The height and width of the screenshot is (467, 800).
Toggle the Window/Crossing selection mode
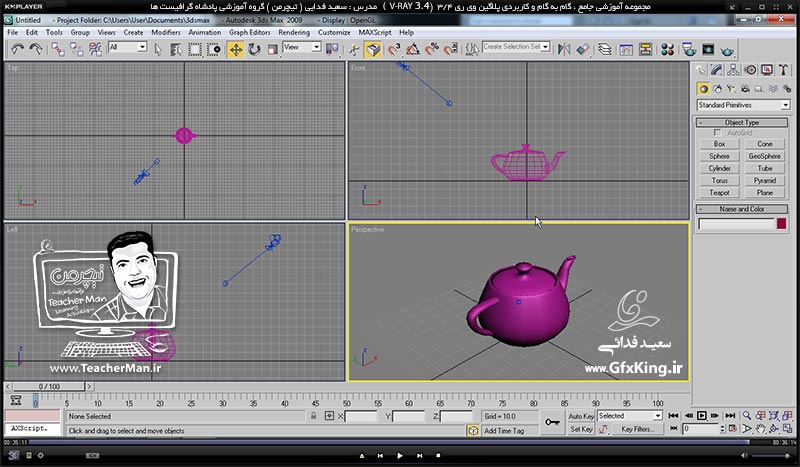pyautogui.click(x=213, y=50)
